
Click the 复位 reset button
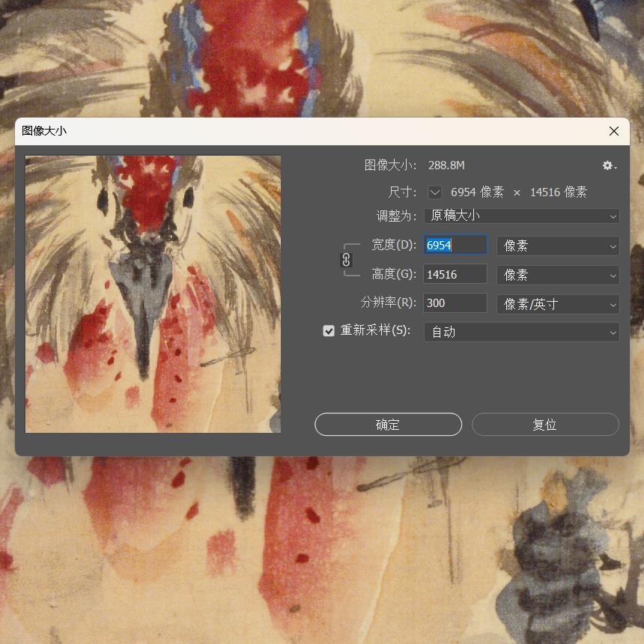point(545,425)
